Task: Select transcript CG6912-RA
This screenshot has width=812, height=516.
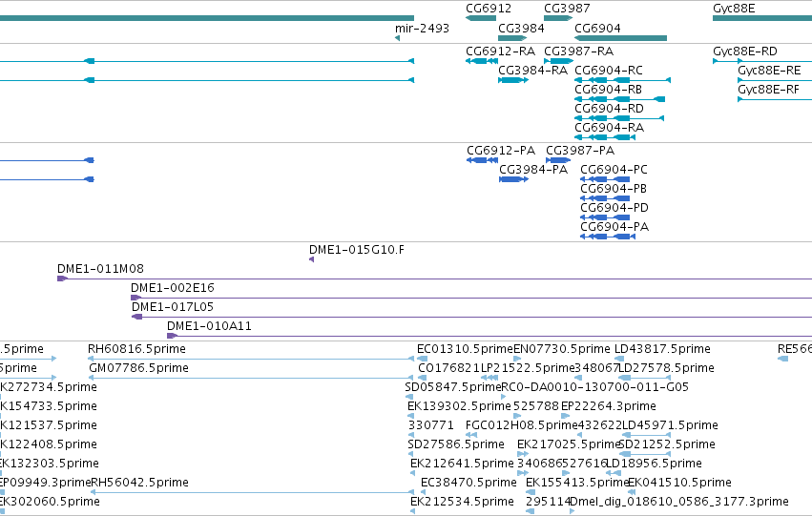Action: click(x=482, y=61)
